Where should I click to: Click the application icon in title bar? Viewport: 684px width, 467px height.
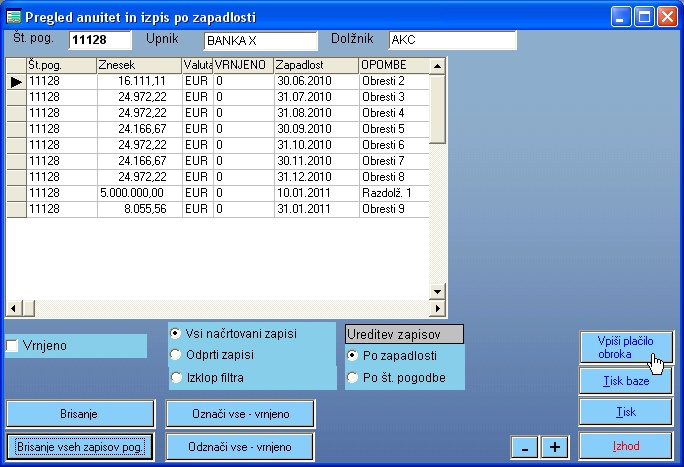coord(13,16)
